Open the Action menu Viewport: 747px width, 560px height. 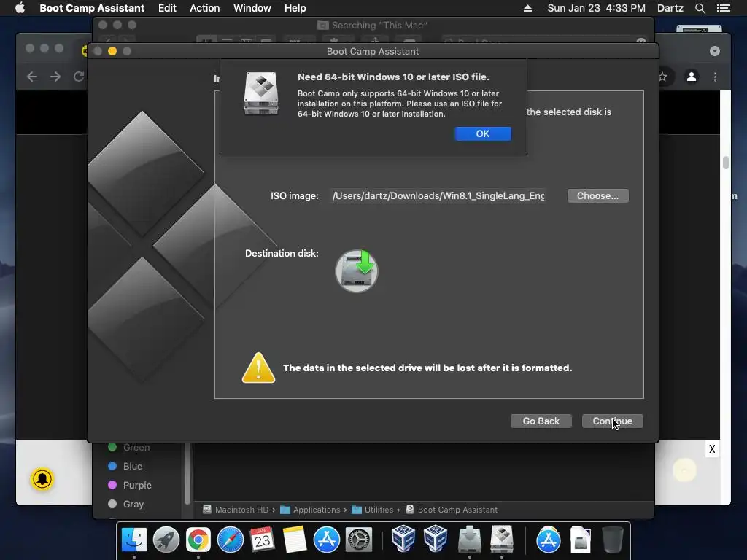pos(205,8)
